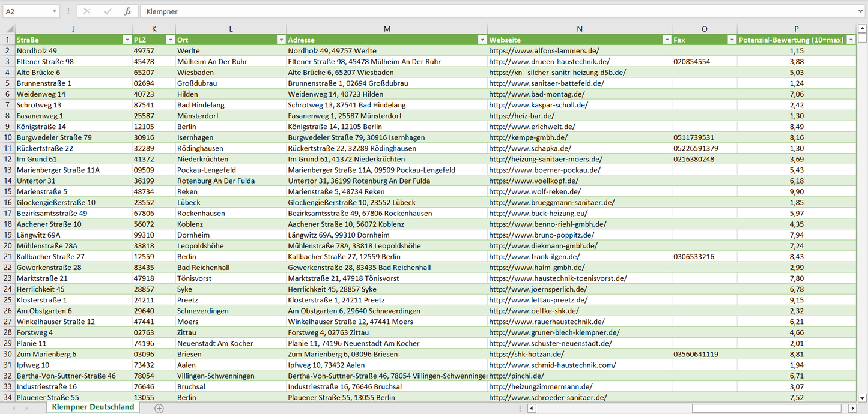868x414 pixels.
Task: Click the Cancel X icon in formula bar
Action: tap(87, 11)
